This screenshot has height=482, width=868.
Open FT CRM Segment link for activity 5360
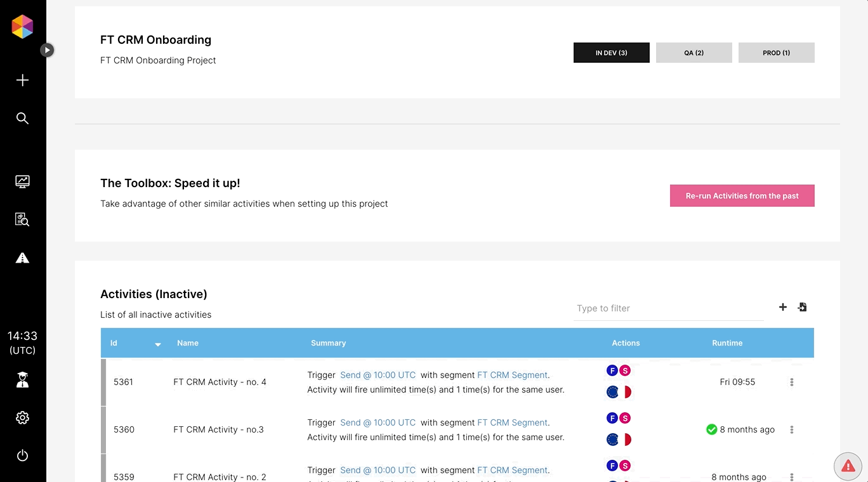click(512, 422)
